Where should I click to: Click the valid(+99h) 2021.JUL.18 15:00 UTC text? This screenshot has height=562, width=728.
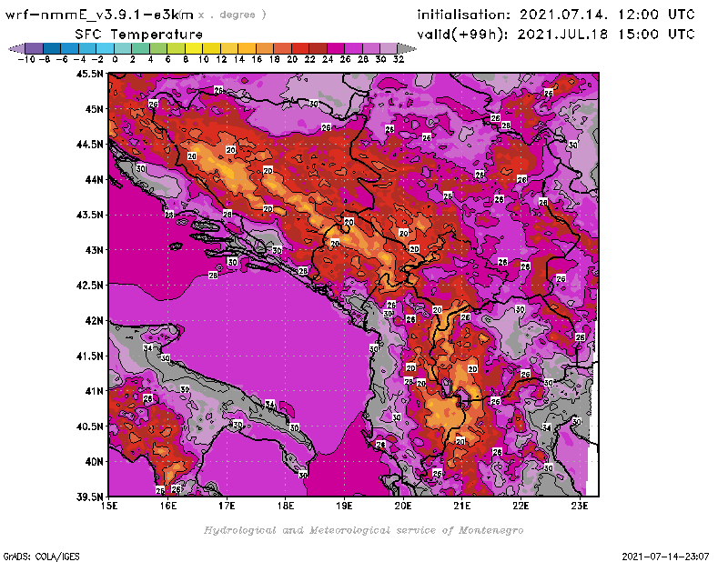tap(556, 35)
